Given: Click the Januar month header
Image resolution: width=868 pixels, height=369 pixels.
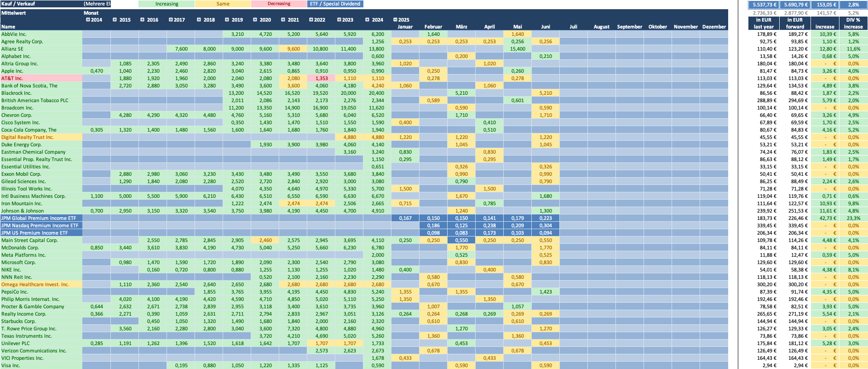Looking at the screenshot, I should pyautogui.click(x=405, y=27).
